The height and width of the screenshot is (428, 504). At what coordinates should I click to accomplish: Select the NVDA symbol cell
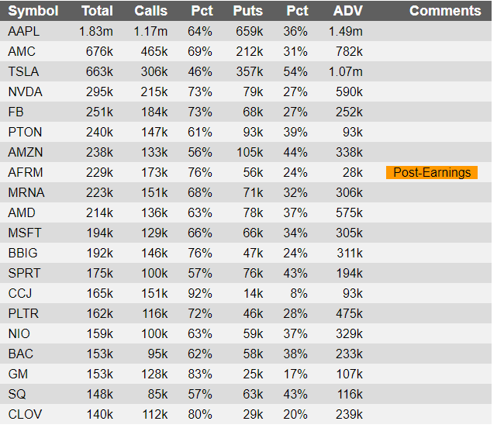pyautogui.click(x=25, y=92)
